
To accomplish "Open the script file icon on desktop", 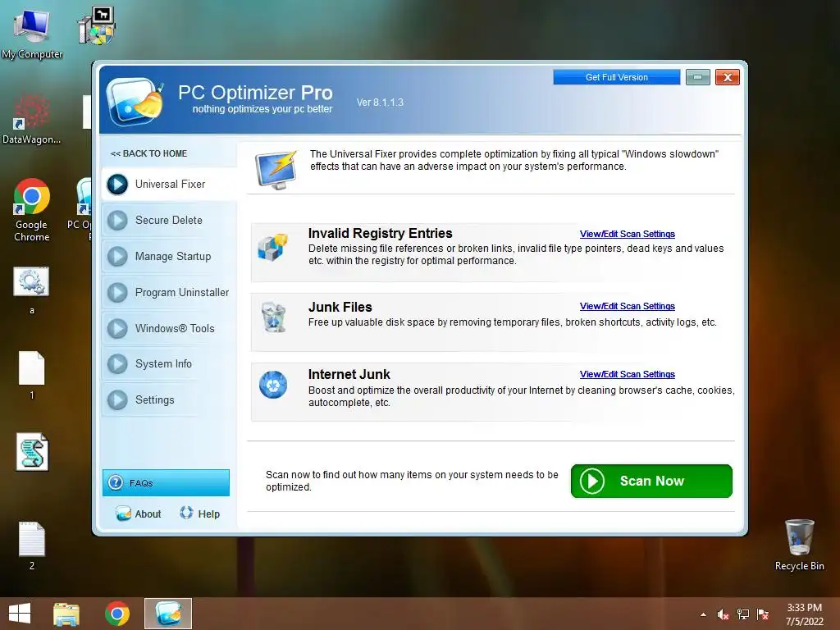I will tap(32, 452).
